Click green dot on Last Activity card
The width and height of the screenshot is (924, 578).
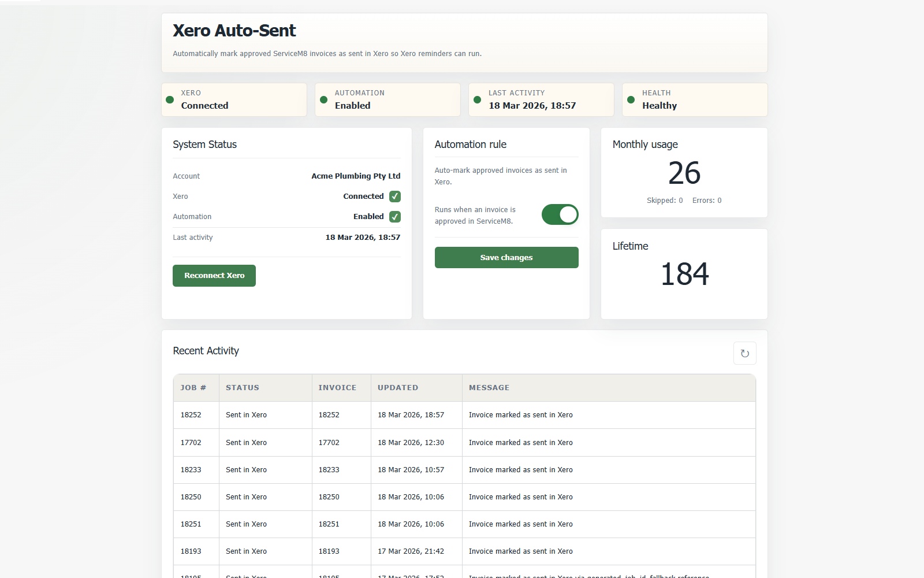coord(477,99)
